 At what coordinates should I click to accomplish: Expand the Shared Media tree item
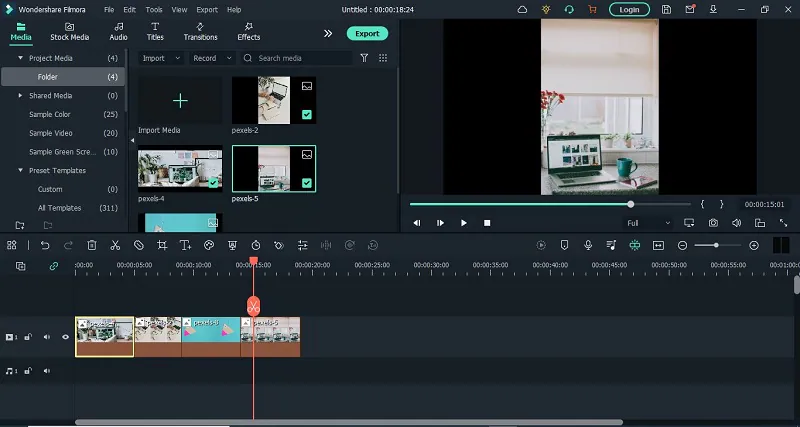point(20,96)
